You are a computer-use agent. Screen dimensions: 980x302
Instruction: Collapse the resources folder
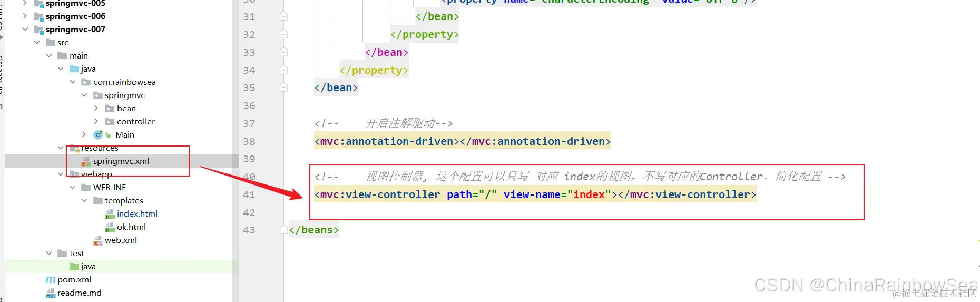pyautogui.click(x=61, y=148)
